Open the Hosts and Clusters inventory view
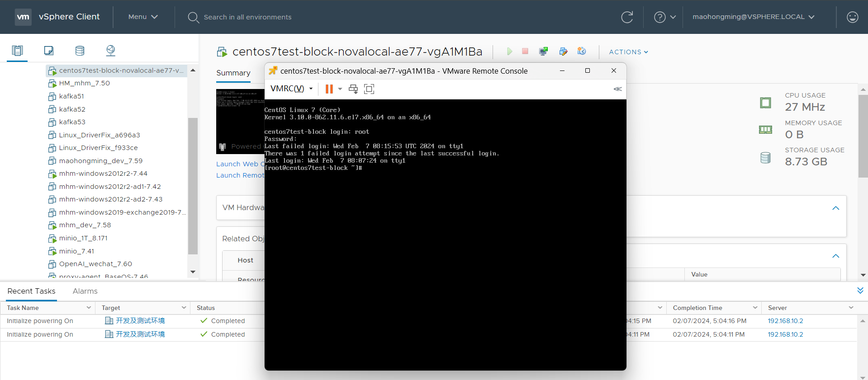868x380 pixels. tap(18, 51)
